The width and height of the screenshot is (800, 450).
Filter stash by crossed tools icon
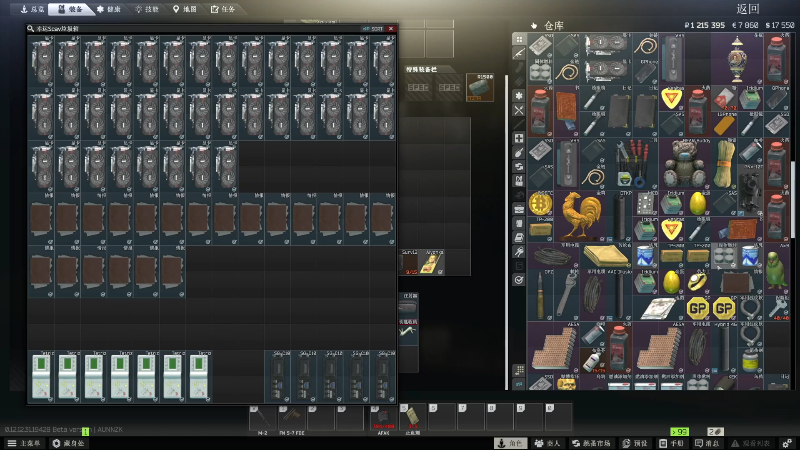pyautogui.click(x=519, y=110)
